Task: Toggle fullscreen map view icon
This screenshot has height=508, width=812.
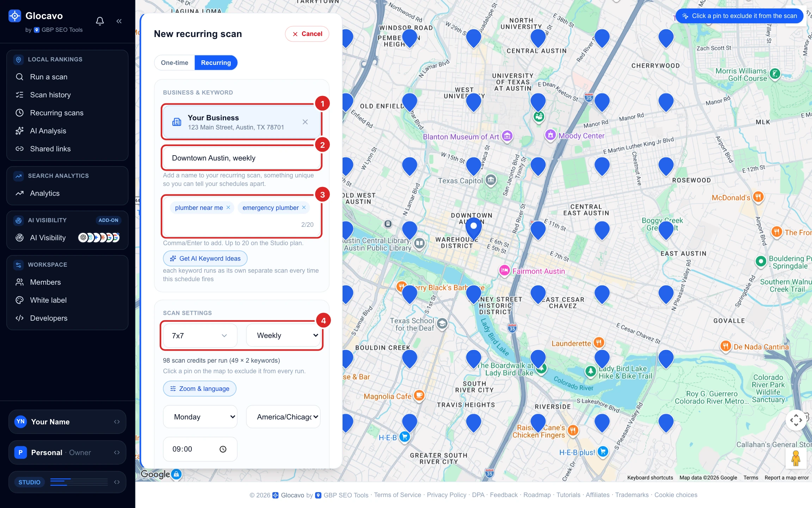Action: [796, 420]
